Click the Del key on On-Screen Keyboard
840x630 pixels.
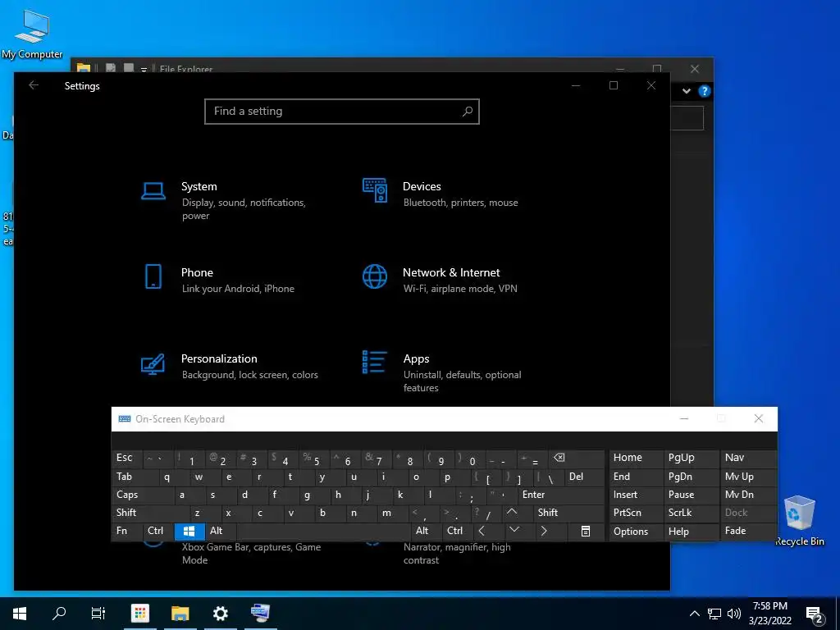point(585,477)
